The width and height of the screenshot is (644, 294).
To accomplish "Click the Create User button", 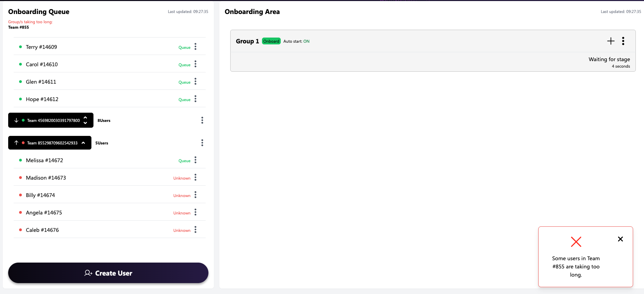I will coord(108,273).
